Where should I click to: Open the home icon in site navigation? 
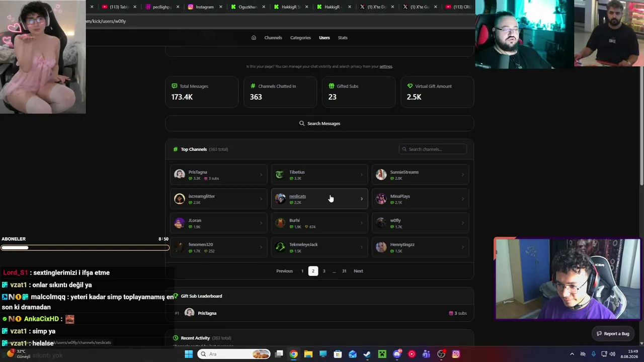(254, 38)
